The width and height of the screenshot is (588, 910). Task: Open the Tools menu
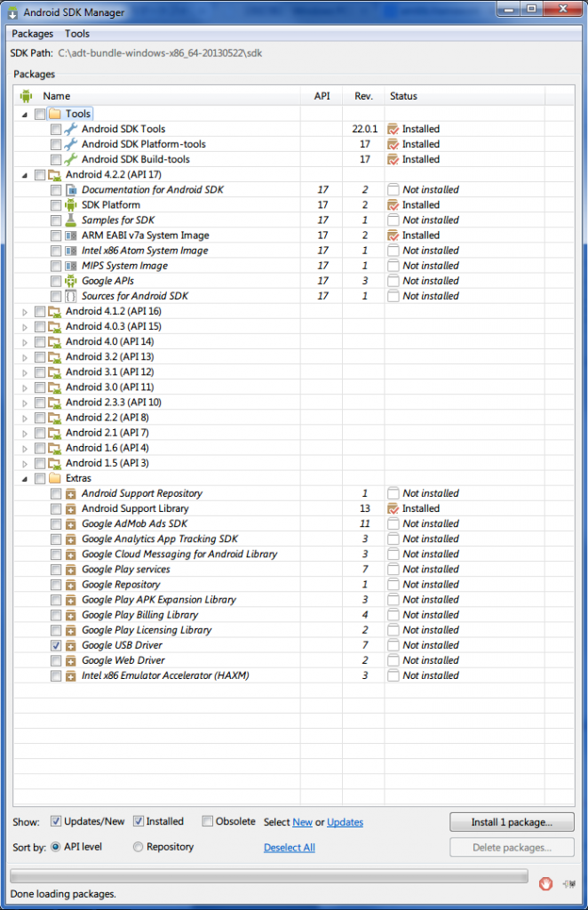(77, 34)
